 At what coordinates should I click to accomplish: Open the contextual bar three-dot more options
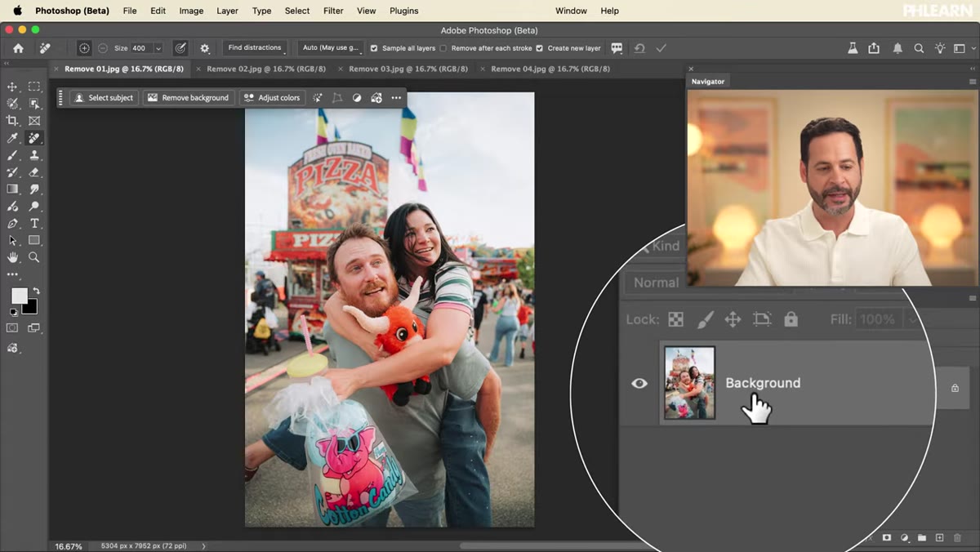pos(396,98)
